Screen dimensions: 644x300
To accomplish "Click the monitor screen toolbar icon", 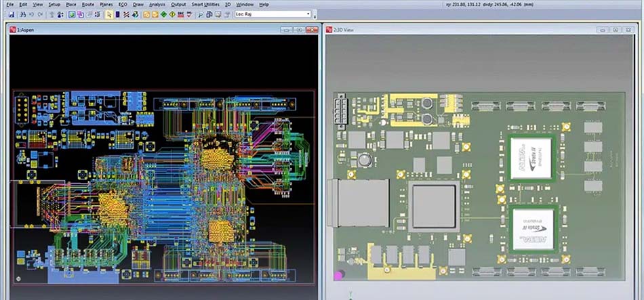I will pos(218,14).
